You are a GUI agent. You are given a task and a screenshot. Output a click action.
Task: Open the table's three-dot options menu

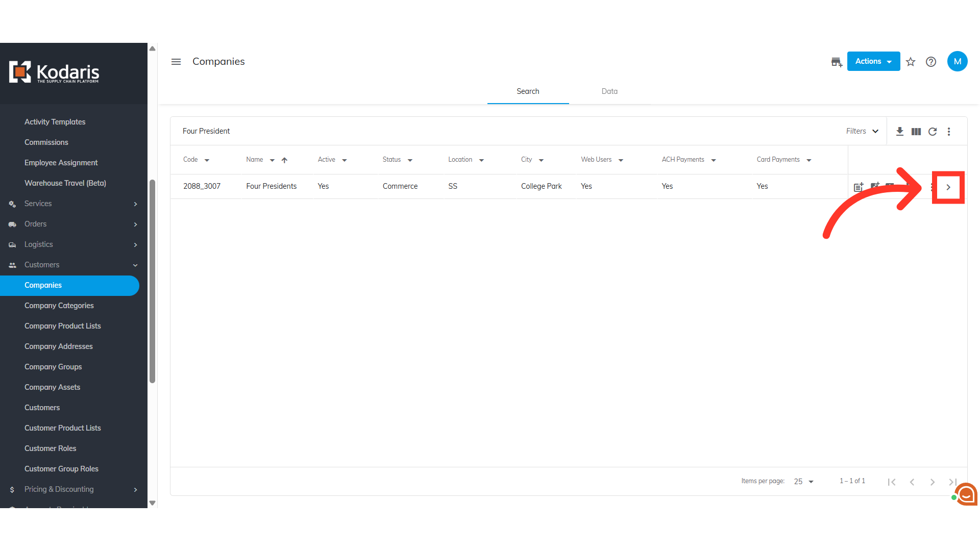pyautogui.click(x=949, y=132)
